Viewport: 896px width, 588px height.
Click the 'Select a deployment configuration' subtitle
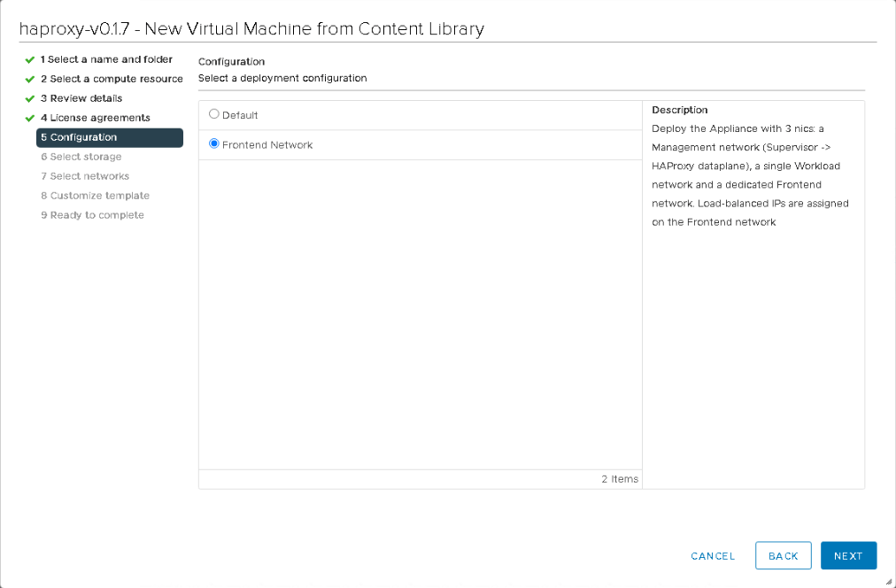pyautogui.click(x=282, y=78)
